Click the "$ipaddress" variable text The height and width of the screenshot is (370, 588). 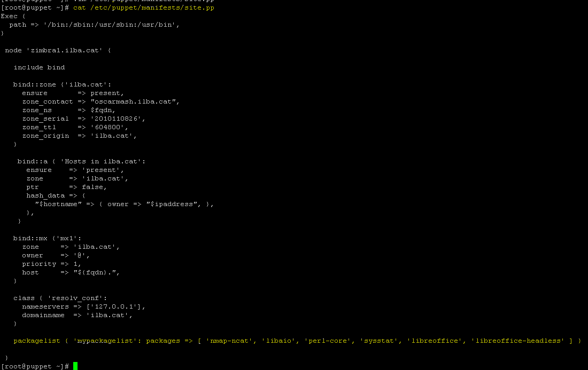[172, 204]
